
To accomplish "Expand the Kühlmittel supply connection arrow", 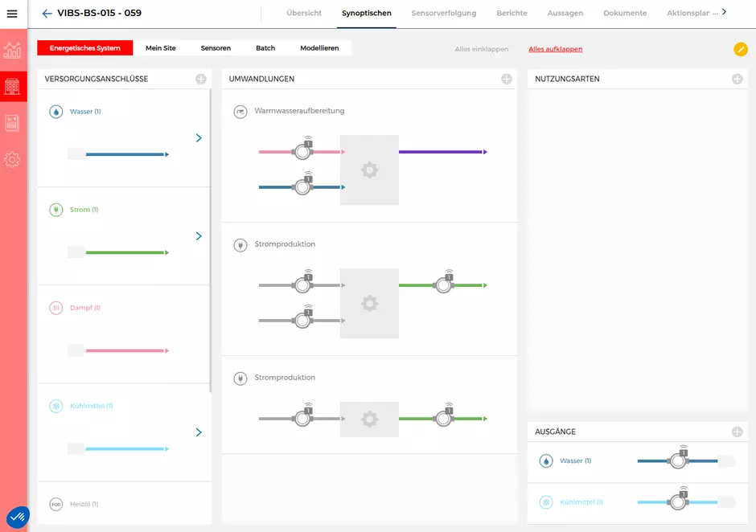I will click(x=199, y=432).
